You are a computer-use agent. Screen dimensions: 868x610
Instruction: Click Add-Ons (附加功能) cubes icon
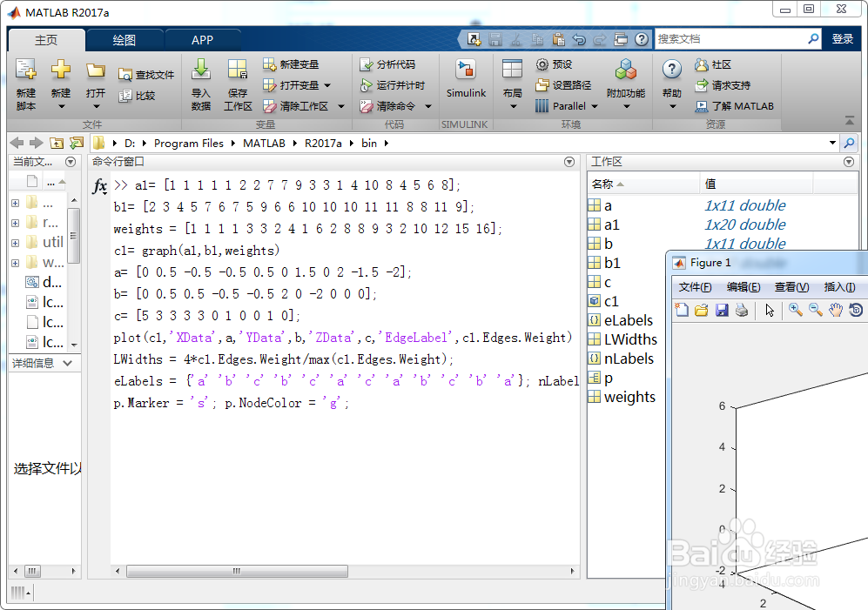click(x=626, y=70)
